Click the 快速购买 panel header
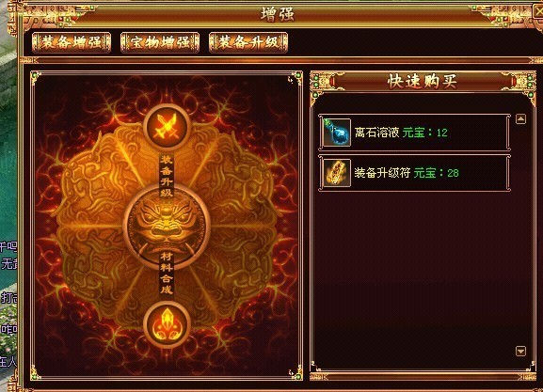Screen dimensions: 543x392 coord(423,82)
